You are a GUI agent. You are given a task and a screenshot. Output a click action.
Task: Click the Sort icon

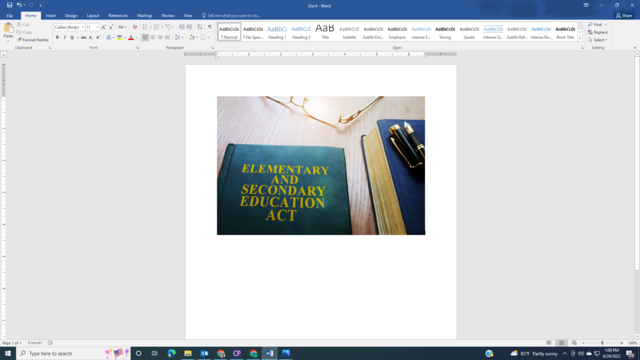click(x=200, y=27)
